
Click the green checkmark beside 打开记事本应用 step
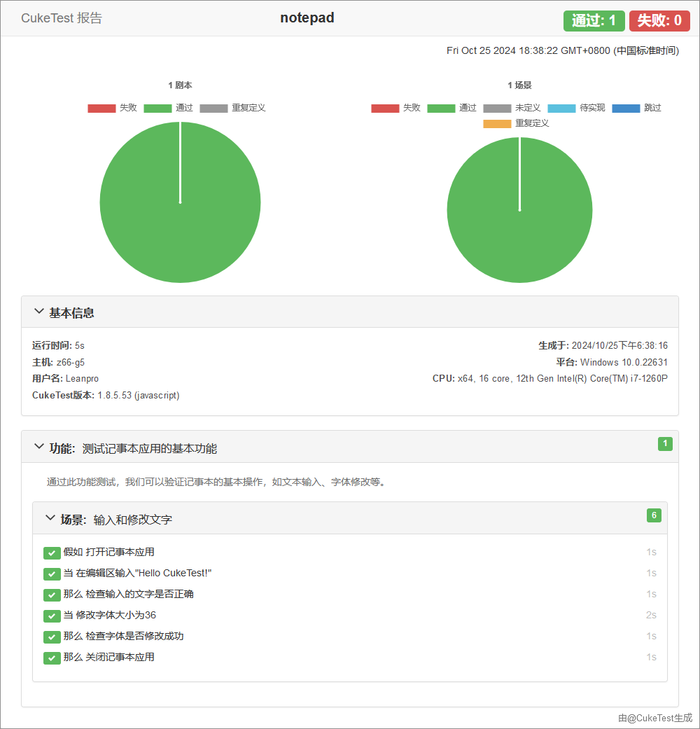click(52, 553)
